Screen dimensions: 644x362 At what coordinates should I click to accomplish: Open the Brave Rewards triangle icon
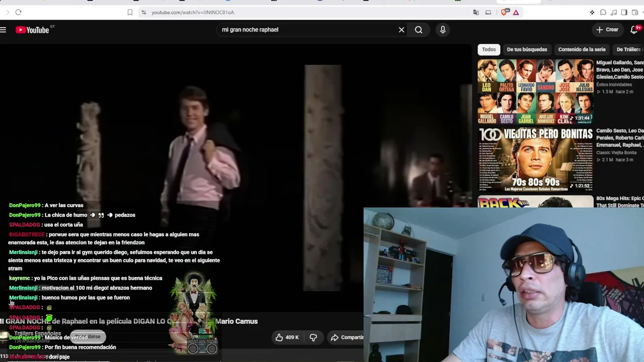[x=516, y=12]
